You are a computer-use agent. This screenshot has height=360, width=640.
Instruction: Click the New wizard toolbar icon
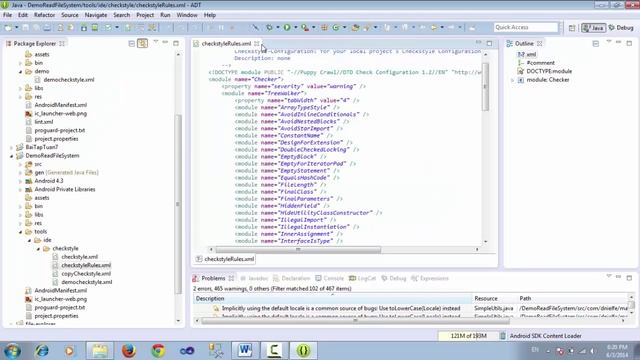pos(8,28)
